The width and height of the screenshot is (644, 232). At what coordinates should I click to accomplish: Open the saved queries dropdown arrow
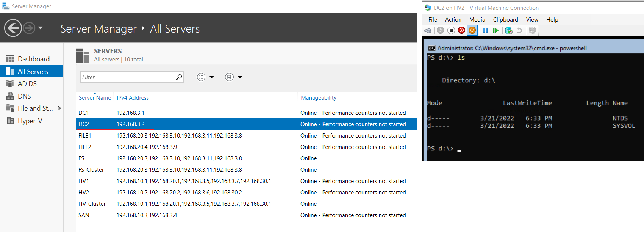pos(240,77)
